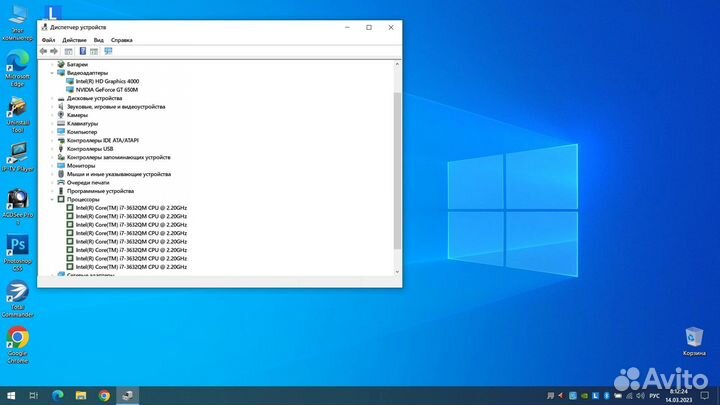Click the scan for hardware changes monitor icon
This screenshot has width=720, height=405.
click(x=108, y=51)
